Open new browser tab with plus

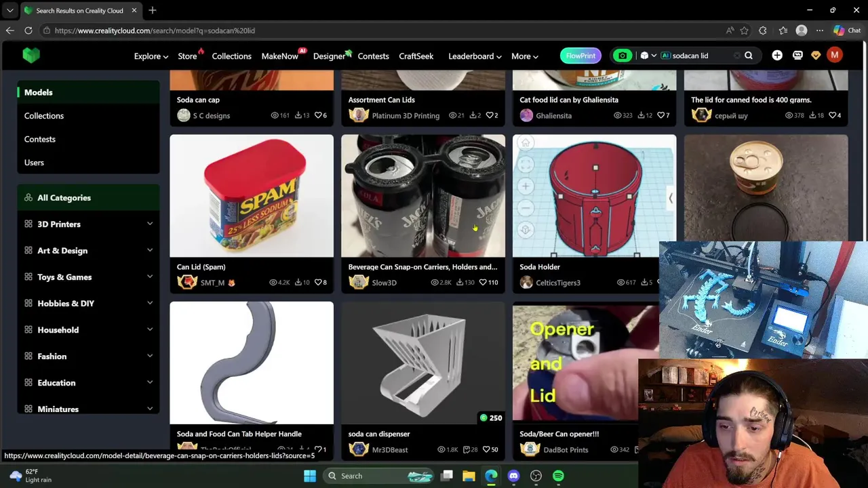(153, 10)
